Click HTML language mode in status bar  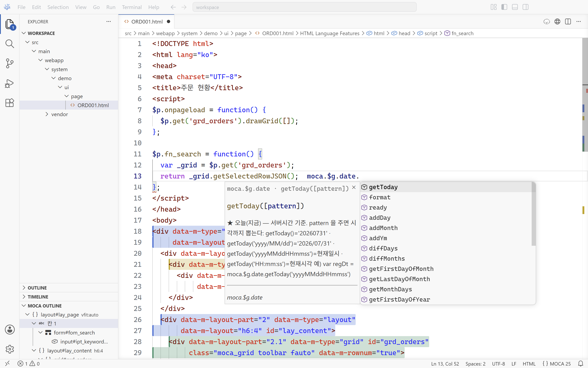coord(529,364)
